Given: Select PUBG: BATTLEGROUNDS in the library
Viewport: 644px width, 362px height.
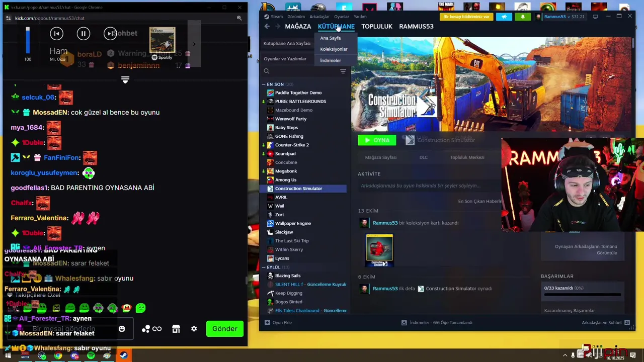Looking at the screenshot, I should [300, 102].
